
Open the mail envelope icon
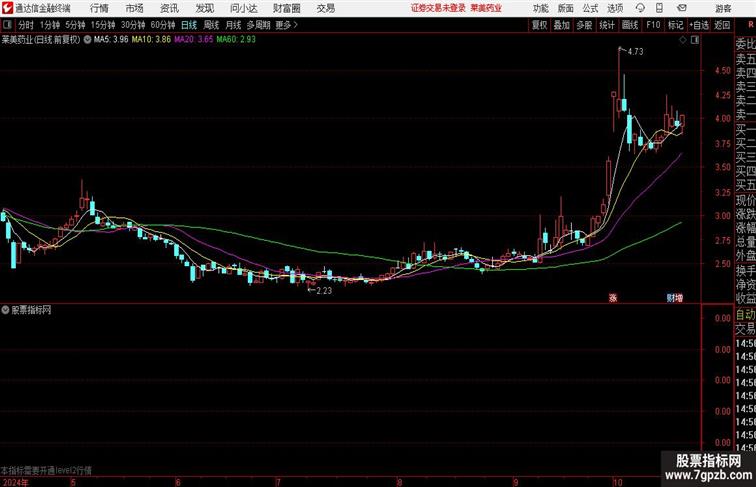(x=682, y=8)
